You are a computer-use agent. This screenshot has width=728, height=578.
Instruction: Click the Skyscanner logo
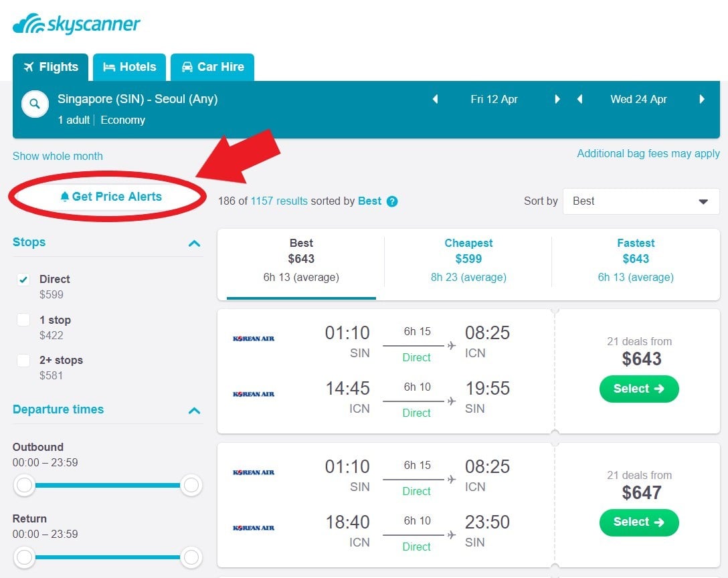(x=76, y=25)
